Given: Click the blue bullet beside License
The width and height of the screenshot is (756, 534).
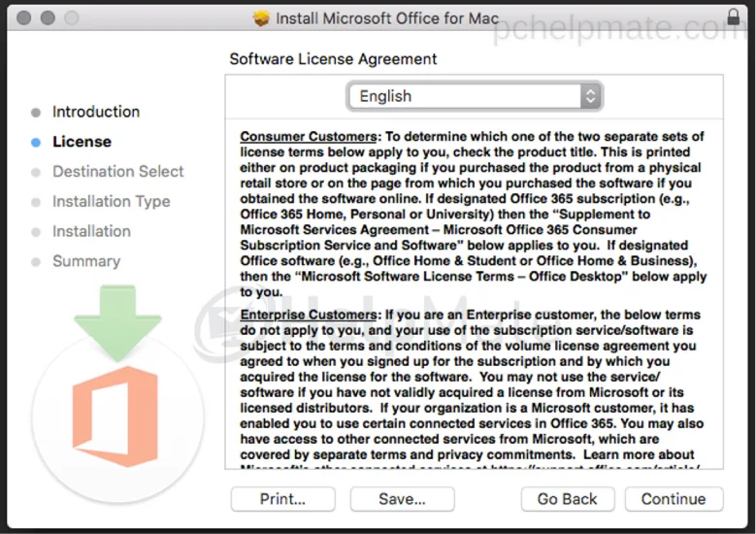Looking at the screenshot, I should pos(36,143).
